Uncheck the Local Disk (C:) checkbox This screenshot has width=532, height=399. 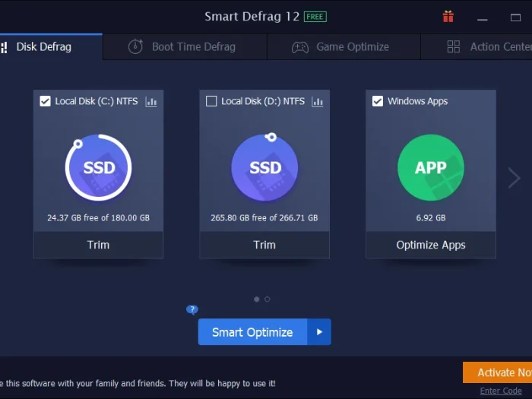(45, 101)
